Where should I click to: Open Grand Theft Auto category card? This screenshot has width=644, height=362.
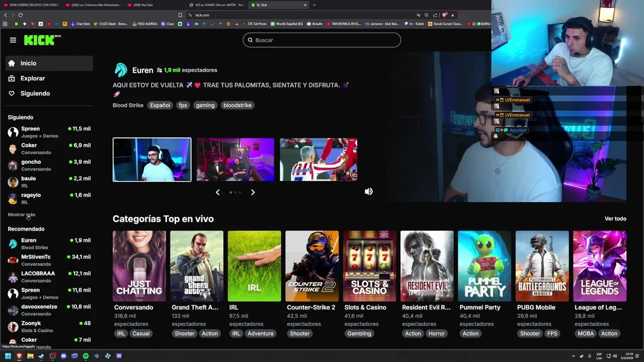coord(197,266)
